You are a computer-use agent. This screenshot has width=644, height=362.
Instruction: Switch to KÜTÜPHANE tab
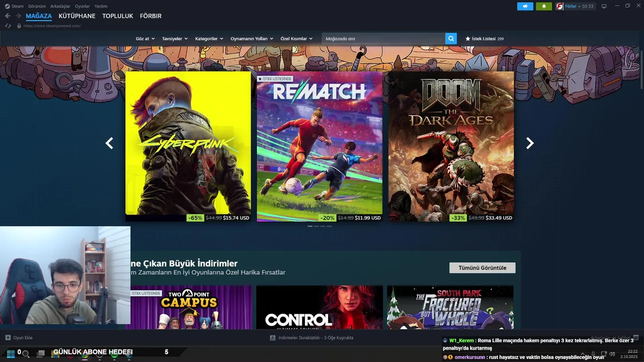click(77, 16)
